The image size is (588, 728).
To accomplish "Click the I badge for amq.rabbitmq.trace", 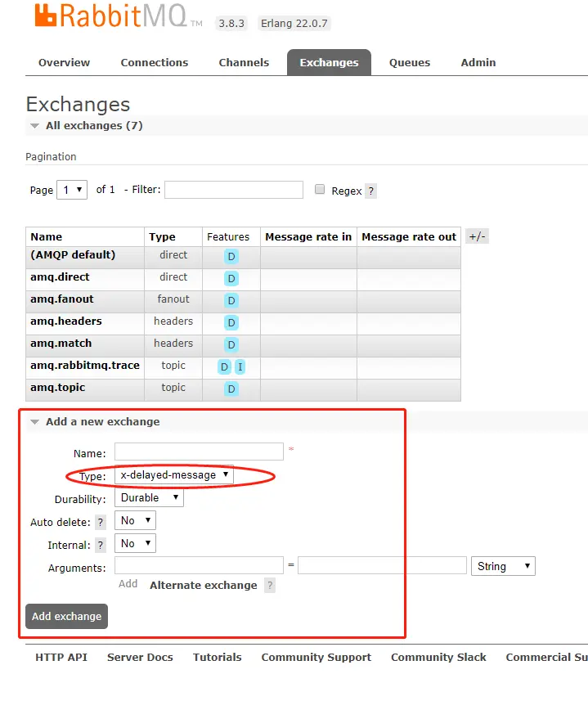I will (x=240, y=366).
